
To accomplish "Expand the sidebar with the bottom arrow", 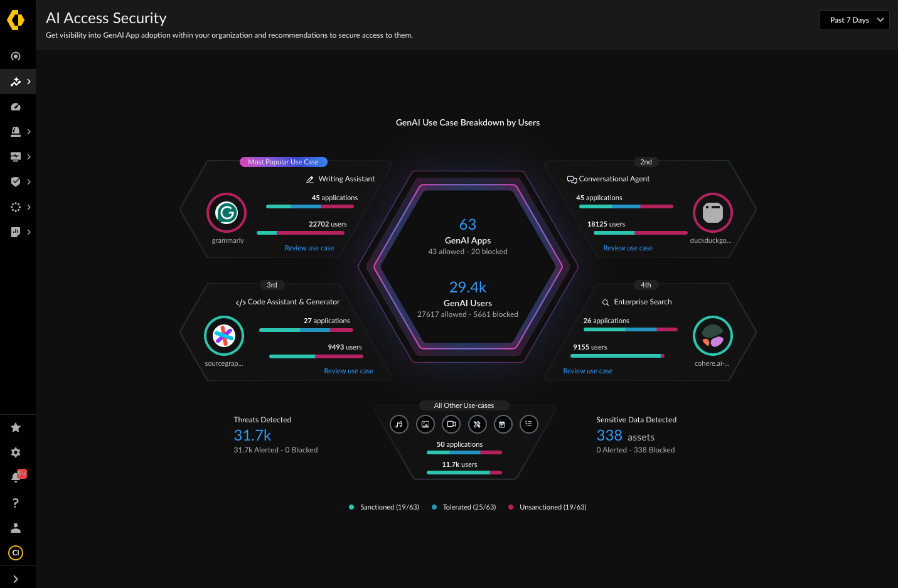I will (16, 579).
